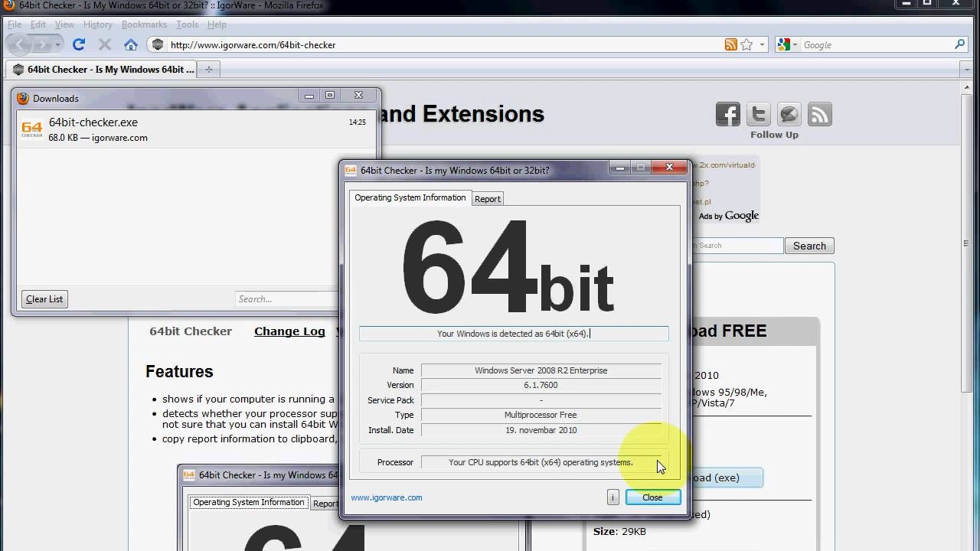Image resolution: width=980 pixels, height=551 pixels.
Task: Select 64bit-checker.exe download entry name
Action: (93, 122)
